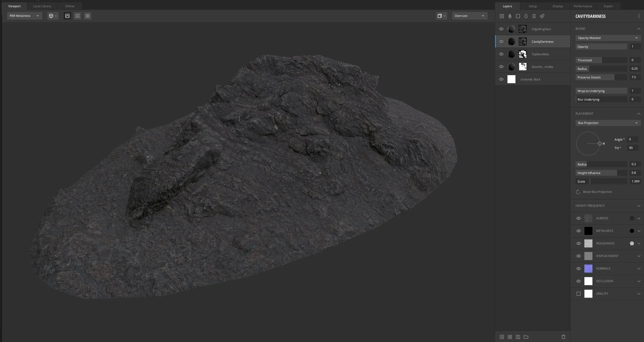
Task: Hide the EdgeBrighten layer
Action: click(501, 29)
